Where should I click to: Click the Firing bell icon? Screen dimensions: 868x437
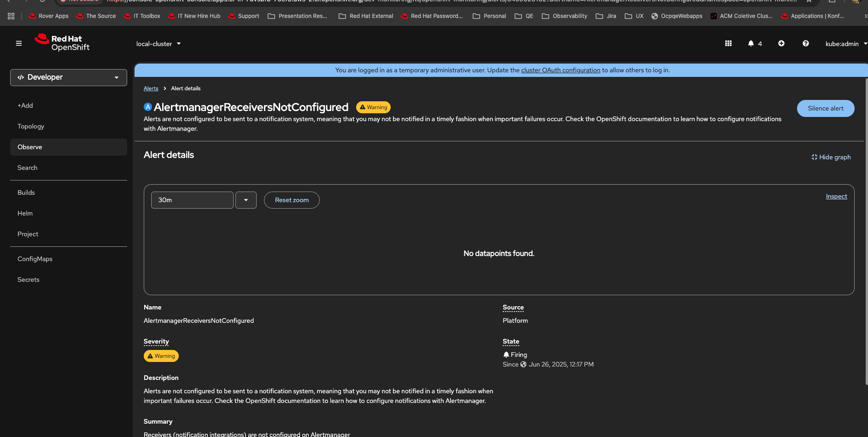506,355
